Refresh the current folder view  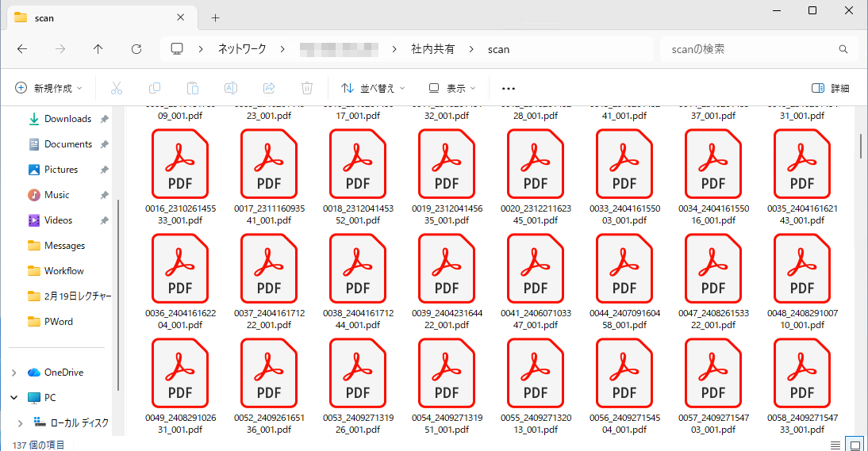coord(136,49)
